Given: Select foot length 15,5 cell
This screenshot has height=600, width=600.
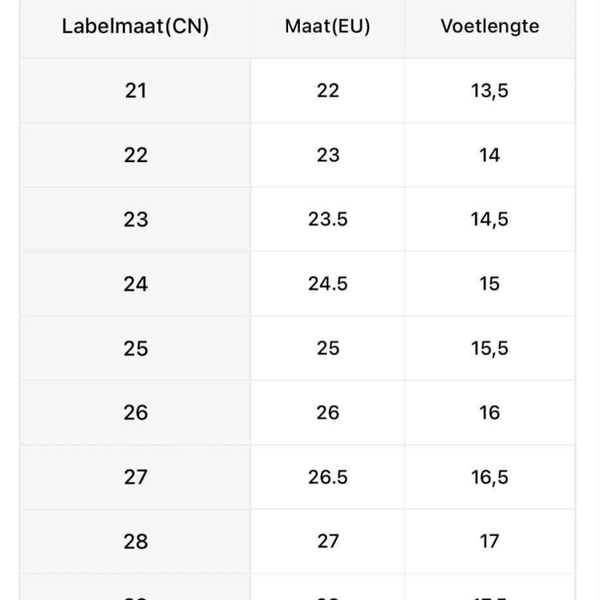Looking at the screenshot, I should pyautogui.click(x=489, y=348).
